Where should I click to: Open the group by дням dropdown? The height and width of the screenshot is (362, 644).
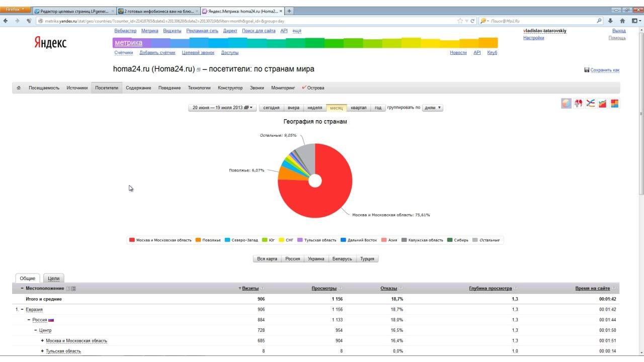(433, 108)
